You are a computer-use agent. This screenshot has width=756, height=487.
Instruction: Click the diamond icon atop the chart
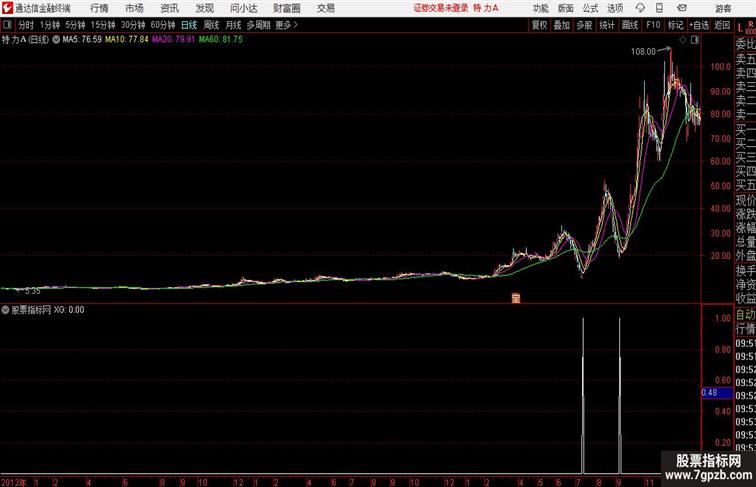coord(683,40)
